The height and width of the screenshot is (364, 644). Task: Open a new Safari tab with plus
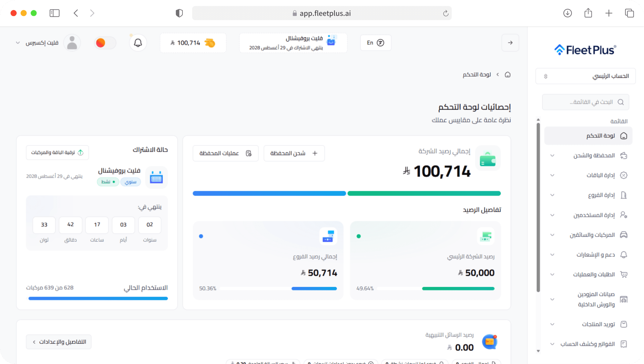[x=609, y=13]
